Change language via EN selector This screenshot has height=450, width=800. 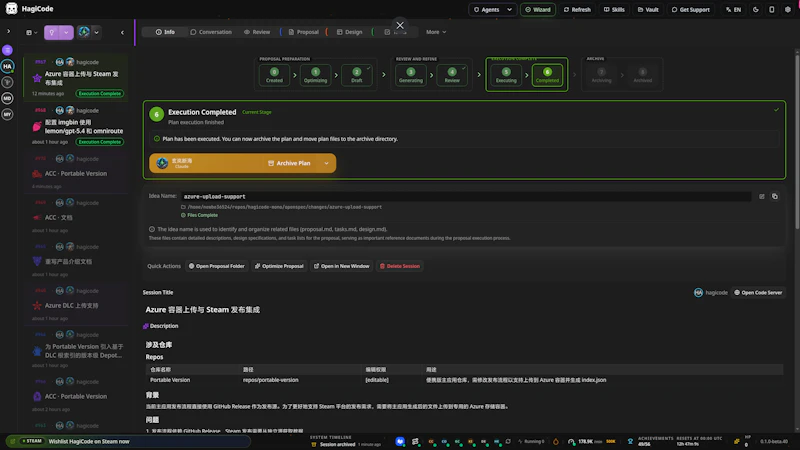[x=734, y=9]
